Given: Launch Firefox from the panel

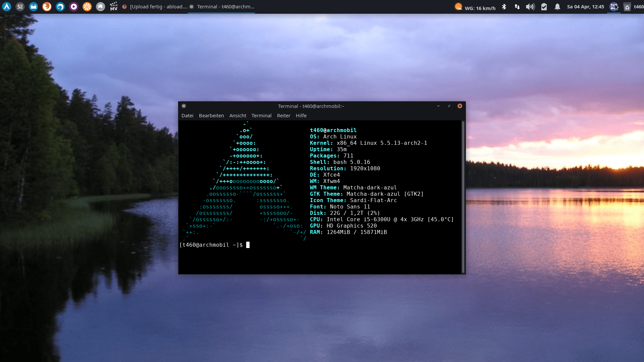Looking at the screenshot, I should pos(47,7).
